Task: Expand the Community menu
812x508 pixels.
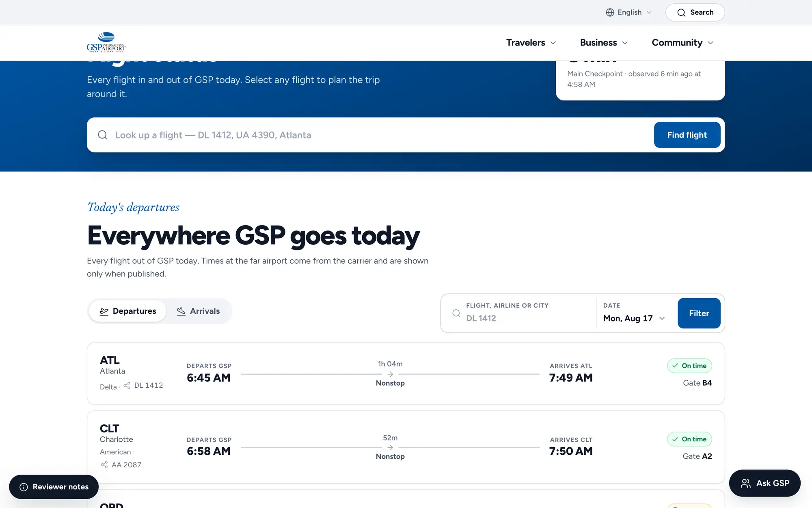Action: pyautogui.click(x=682, y=43)
